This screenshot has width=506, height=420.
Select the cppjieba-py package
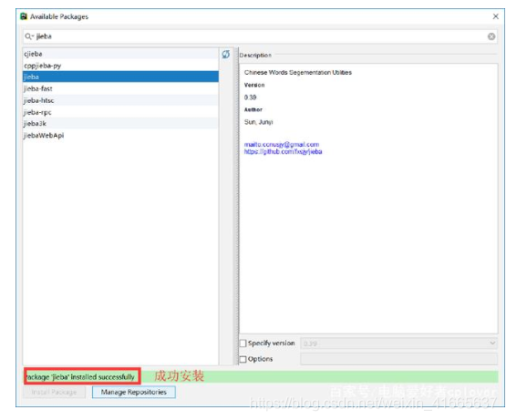tap(120, 66)
